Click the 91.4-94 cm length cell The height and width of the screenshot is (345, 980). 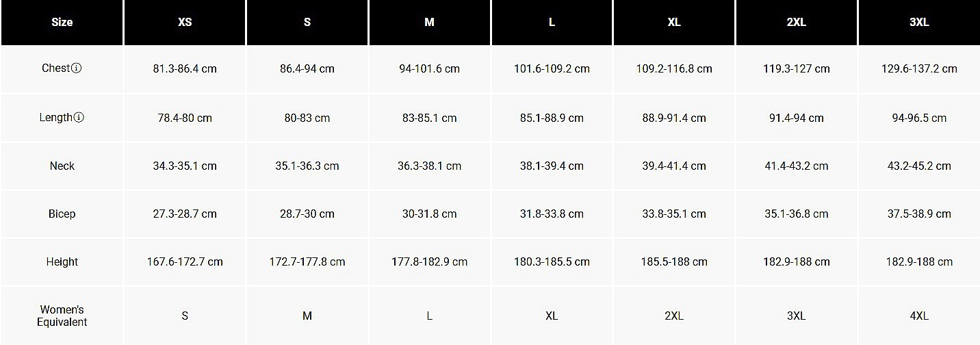point(796,118)
